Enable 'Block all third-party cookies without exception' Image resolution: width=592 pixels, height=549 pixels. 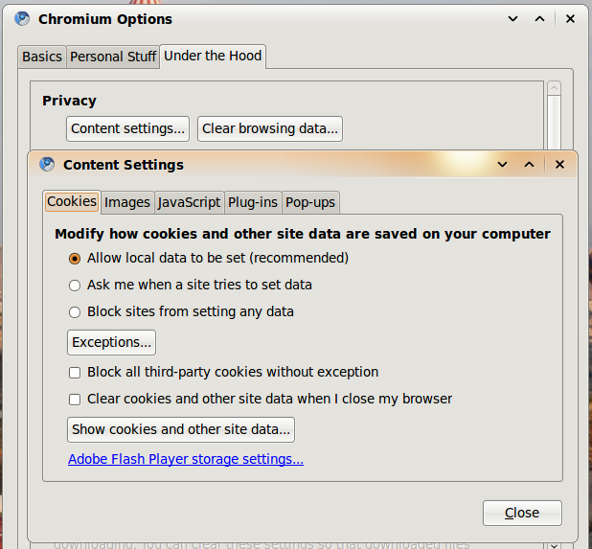tap(75, 373)
